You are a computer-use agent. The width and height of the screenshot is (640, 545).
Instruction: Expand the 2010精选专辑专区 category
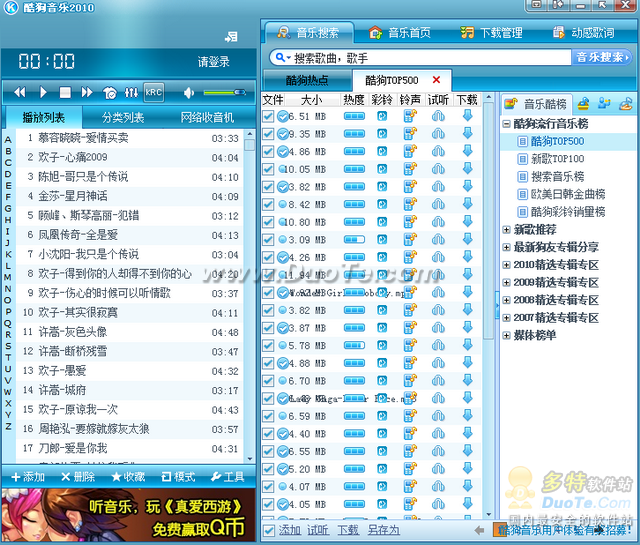(x=507, y=264)
